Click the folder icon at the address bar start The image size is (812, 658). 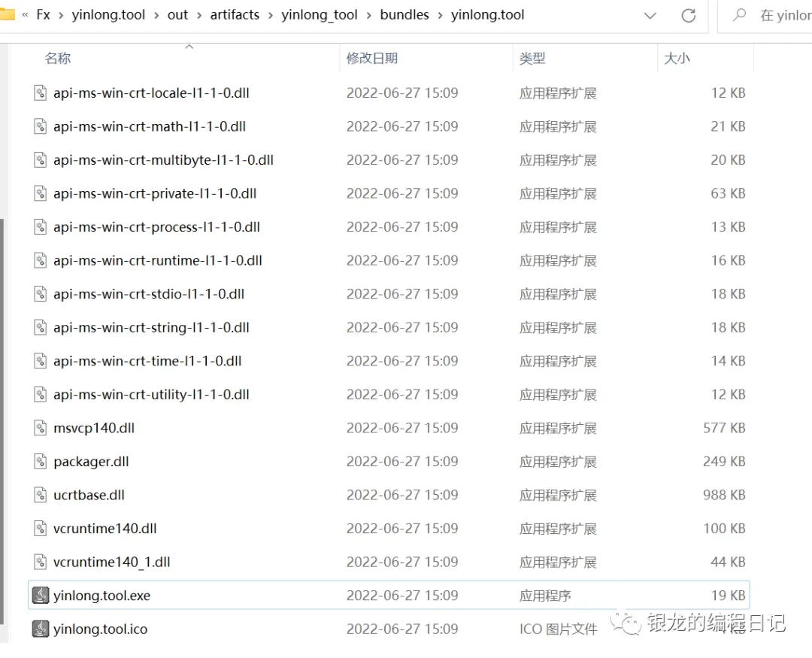(x=8, y=14)
